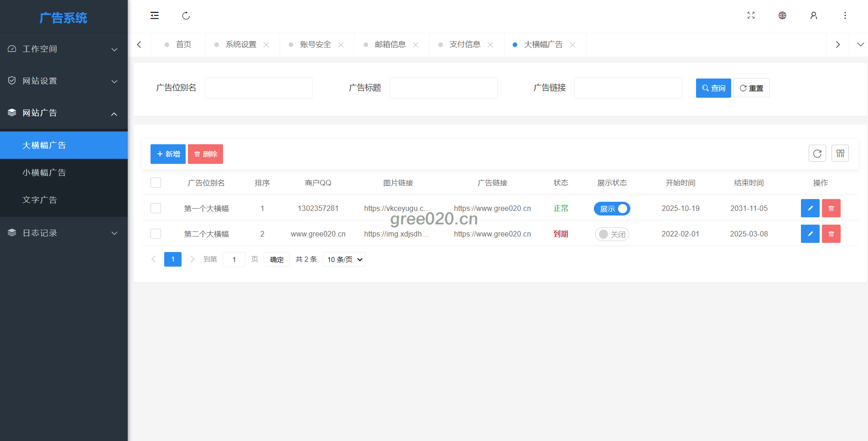Enter fullscreen using the expand icon
This screenshot has width=868, height=441.
click(751, 16)
